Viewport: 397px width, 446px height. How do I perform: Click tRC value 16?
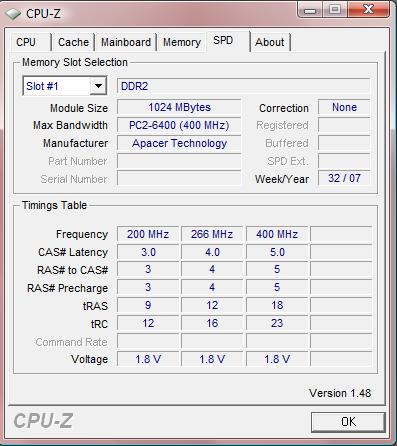pos(212,323)
